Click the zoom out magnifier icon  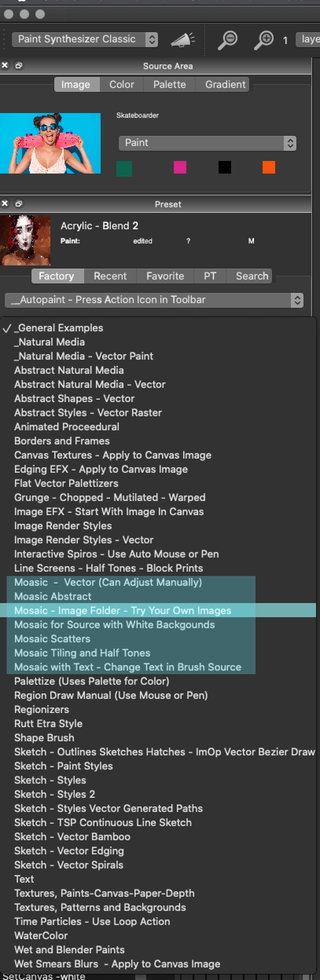(x=228, y=40)
